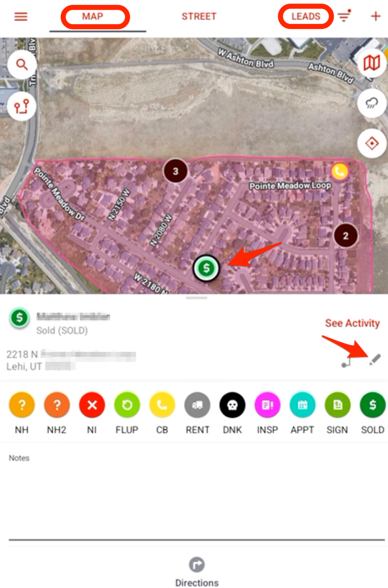Open the route planning icon

pyautogui.click(x=22, y=106)
